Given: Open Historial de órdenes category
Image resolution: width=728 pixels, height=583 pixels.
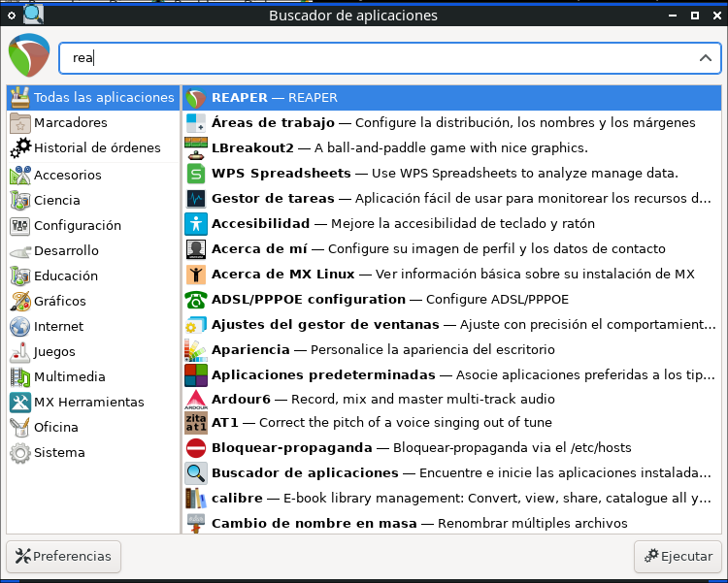Looking at the screenshot, I should (x=93, y=148).
